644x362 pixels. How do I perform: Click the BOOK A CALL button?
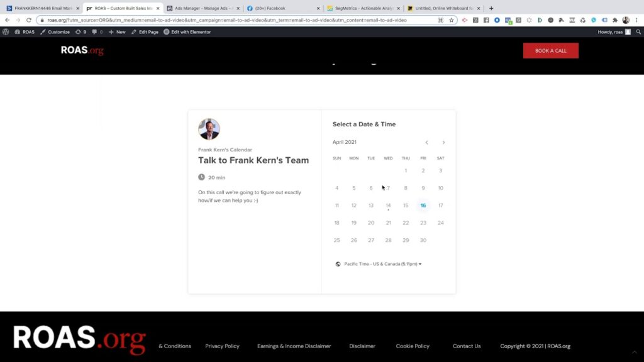pyautogui.click(x=550, y=51)
